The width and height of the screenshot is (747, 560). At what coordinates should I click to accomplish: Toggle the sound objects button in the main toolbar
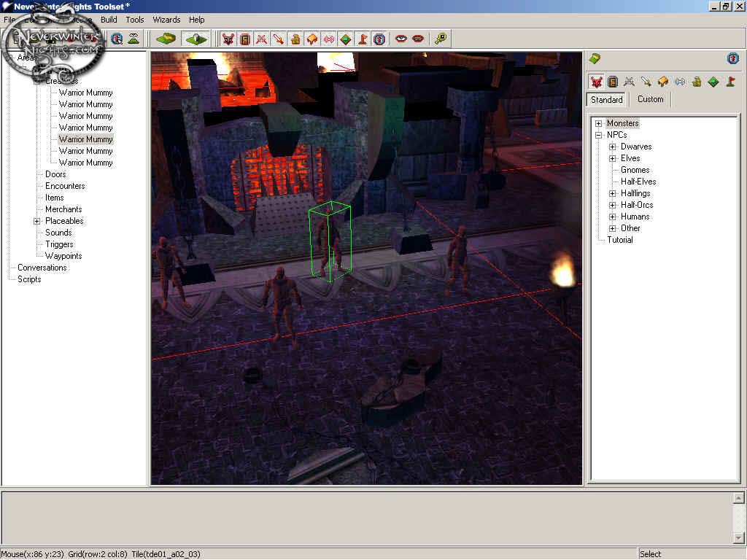(x=329, y=39)
